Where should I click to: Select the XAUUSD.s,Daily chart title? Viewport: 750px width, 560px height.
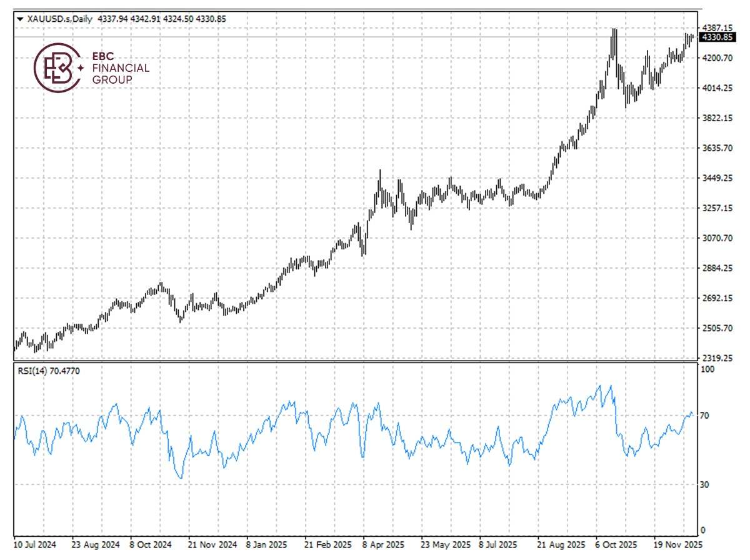point(59,19)
